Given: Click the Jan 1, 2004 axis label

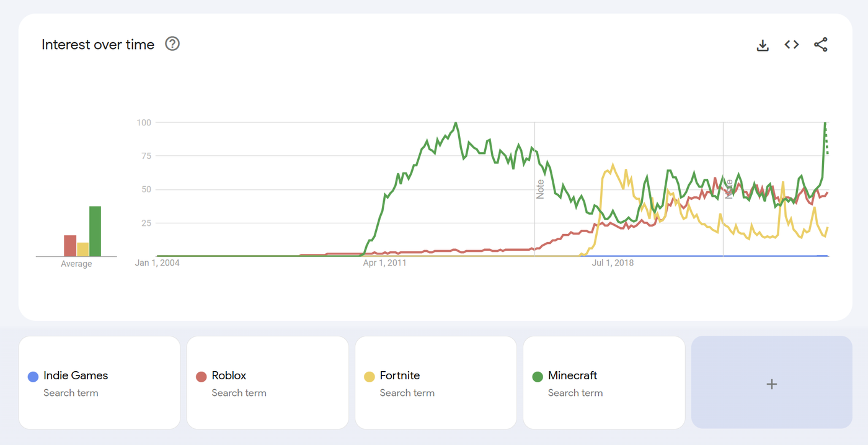Looking at the screenshot, I should [x=157, y=263].
